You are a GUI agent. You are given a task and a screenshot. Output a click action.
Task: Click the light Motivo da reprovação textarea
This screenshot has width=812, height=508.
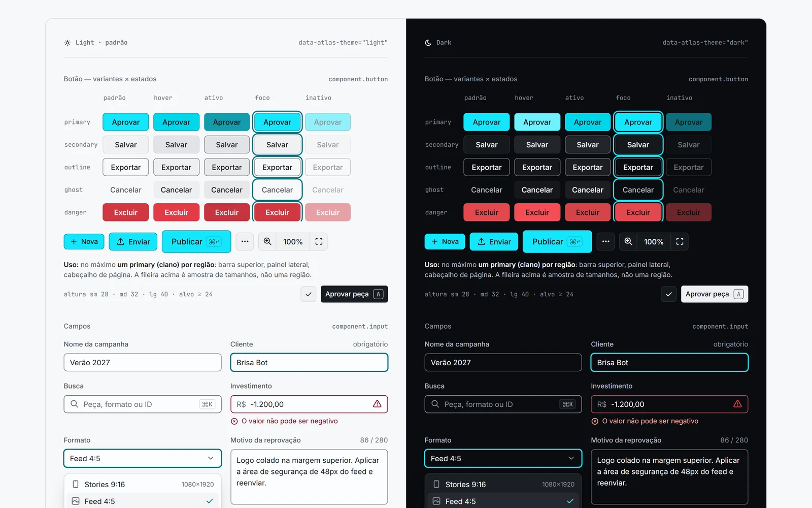309,477
